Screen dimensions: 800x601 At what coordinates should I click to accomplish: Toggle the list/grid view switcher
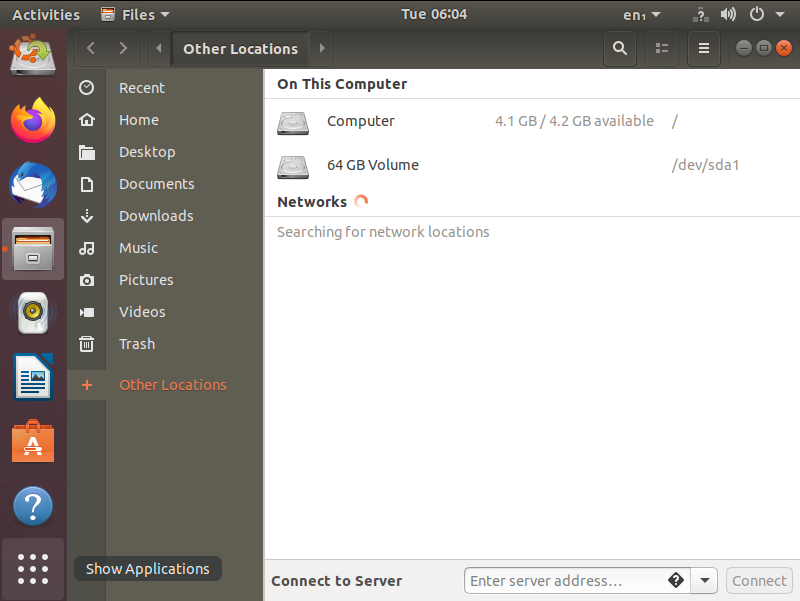point(661,48)
